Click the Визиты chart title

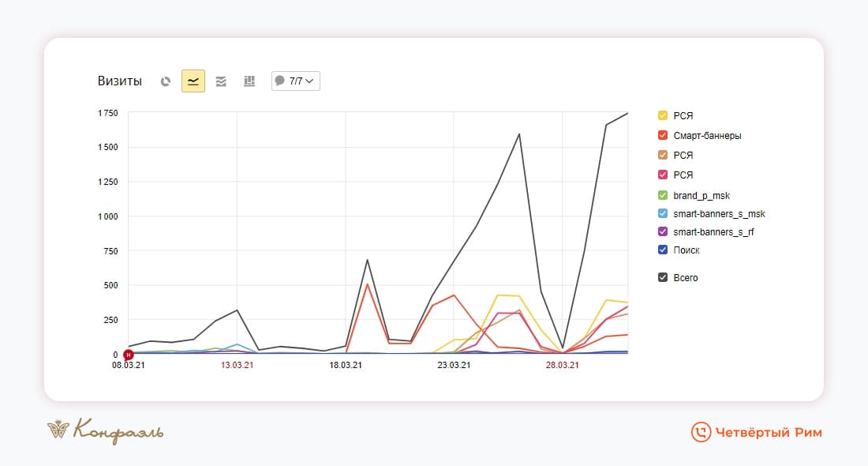pos(120,81)
